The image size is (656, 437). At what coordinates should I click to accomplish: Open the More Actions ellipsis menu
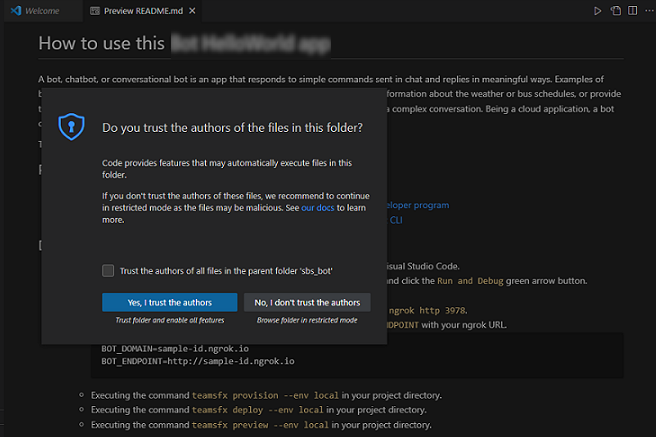coord(649,11)
